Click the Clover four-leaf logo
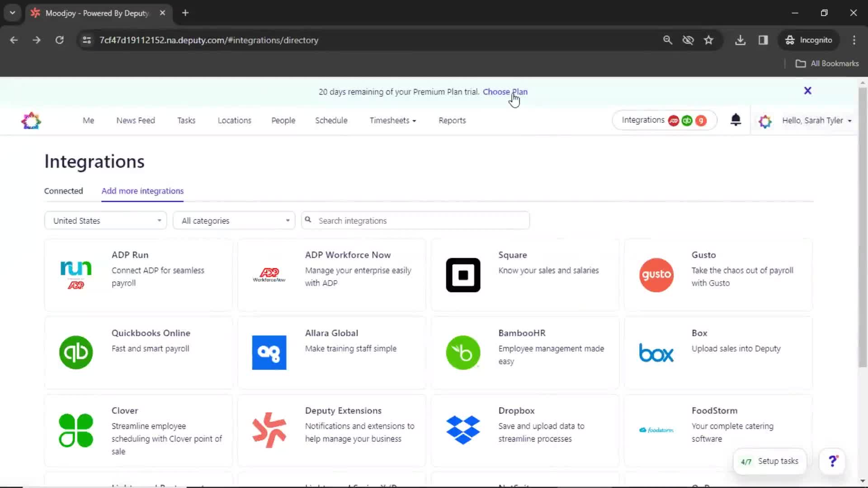Viewport: 868px width, 488px height. pos(76,430)
